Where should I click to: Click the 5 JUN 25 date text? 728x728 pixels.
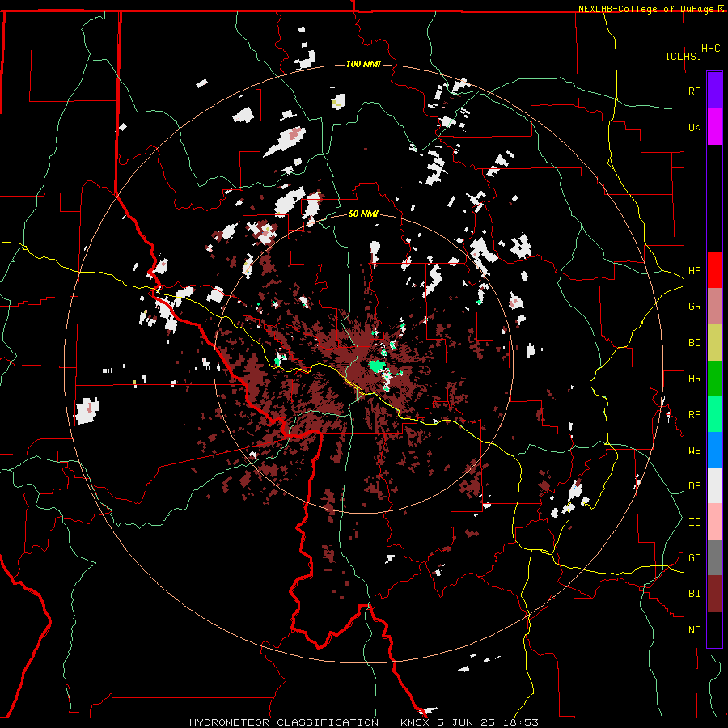click(466, 722)
